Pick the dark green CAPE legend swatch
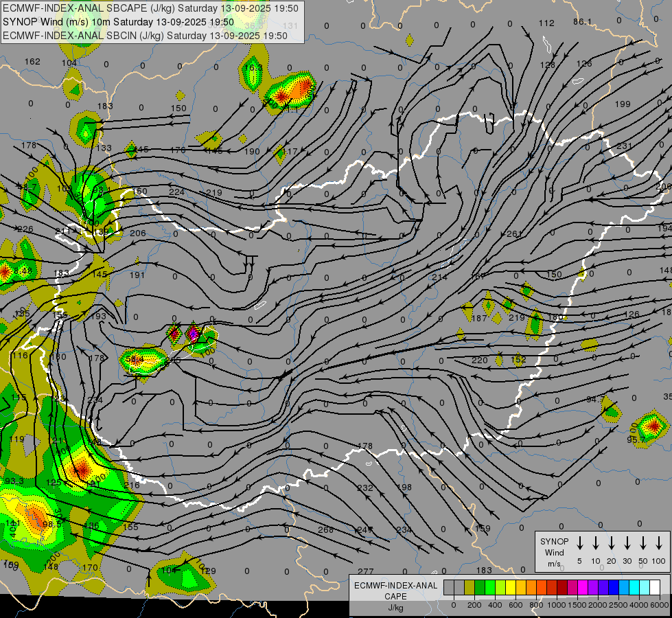The image size is (672, 618). tap(480, 587)
